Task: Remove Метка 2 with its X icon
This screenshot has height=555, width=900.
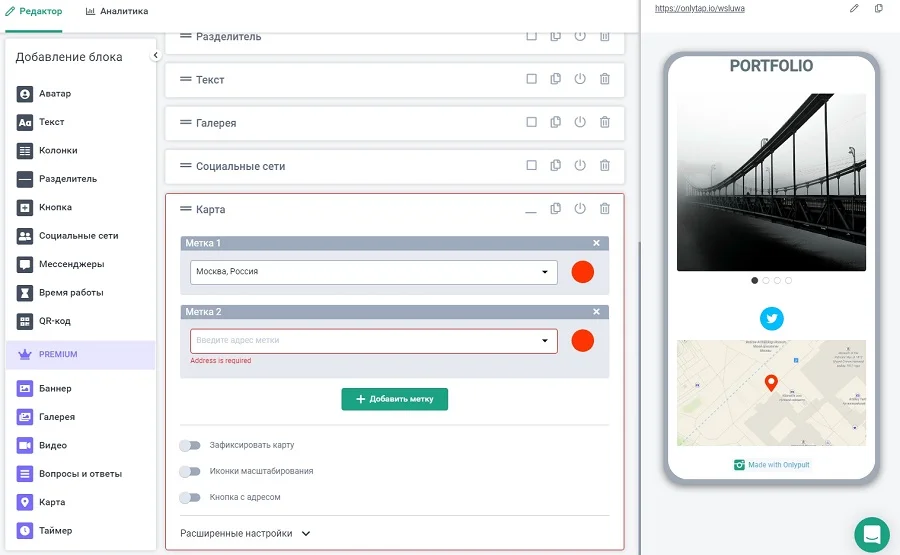Action: (x=596, y=312)
